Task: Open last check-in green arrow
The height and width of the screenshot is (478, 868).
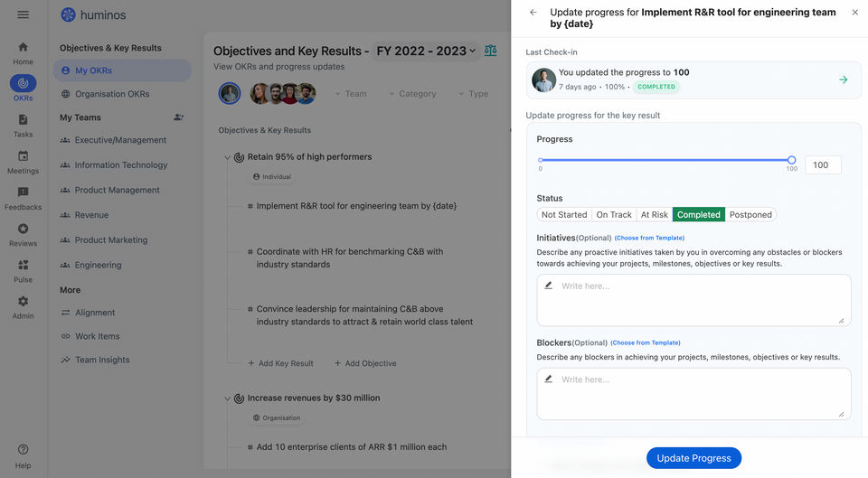Action: pyautogui.click(x=843, y=80)
